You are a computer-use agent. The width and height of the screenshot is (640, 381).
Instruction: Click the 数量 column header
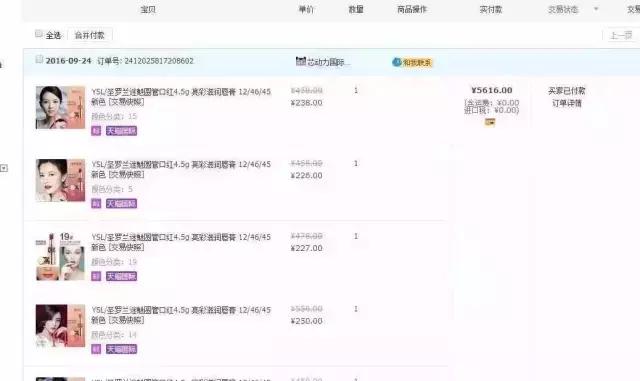pyautogui.click(x=356, y=9)
